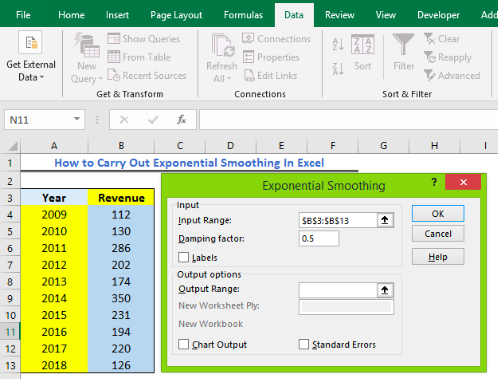The image size is (502, 379).
Task: Click the Properties icon in Connections
Action: tap(248, 57)
